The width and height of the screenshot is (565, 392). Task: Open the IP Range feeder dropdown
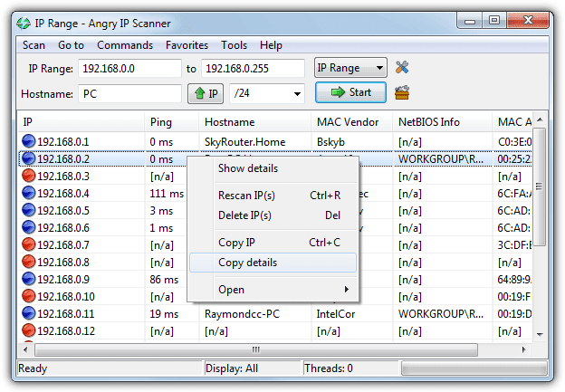point(350,68)
